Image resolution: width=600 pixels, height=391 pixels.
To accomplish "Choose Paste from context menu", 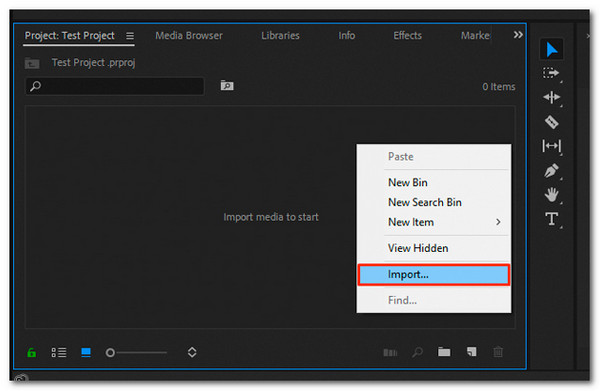I will tap(434, 156).
